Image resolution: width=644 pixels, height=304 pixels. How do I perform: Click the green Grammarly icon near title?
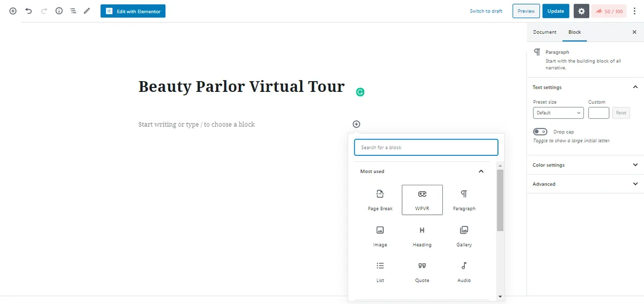[360, 92]
